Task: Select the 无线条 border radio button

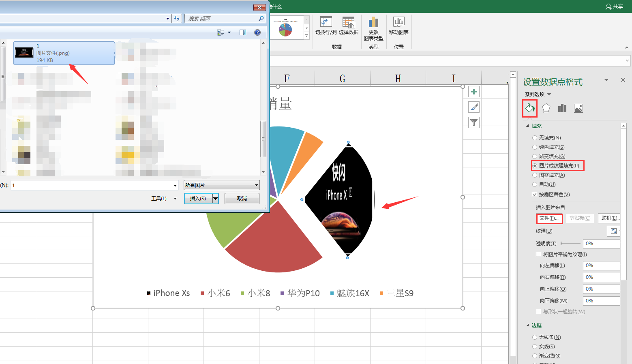Action: (535, 337)
